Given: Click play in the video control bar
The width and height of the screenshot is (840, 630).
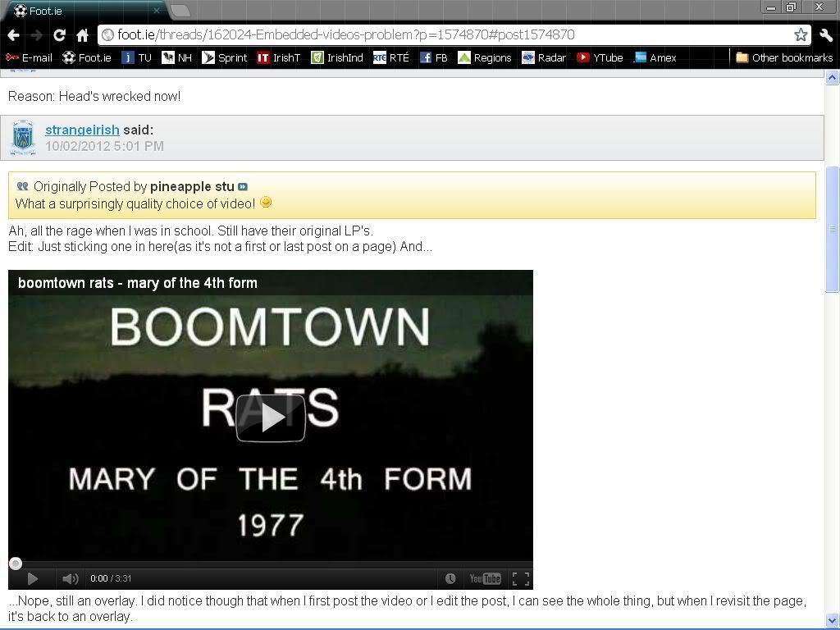Looking at the screenshot, I should click(x=32, y=578).
